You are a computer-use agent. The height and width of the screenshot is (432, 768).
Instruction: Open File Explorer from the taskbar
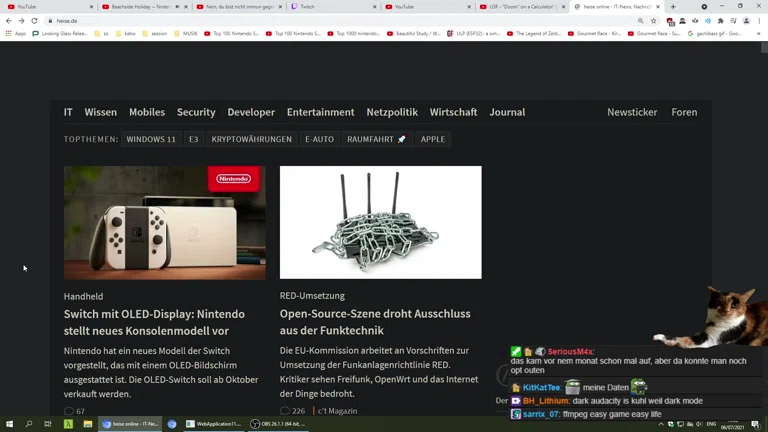pos(88,424)
